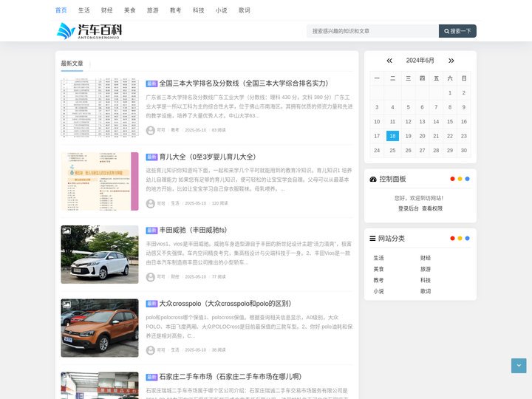Screen dimensions: 532x399
Task: Open 生活 category in 网站分类
Action: tap(378, 258)
